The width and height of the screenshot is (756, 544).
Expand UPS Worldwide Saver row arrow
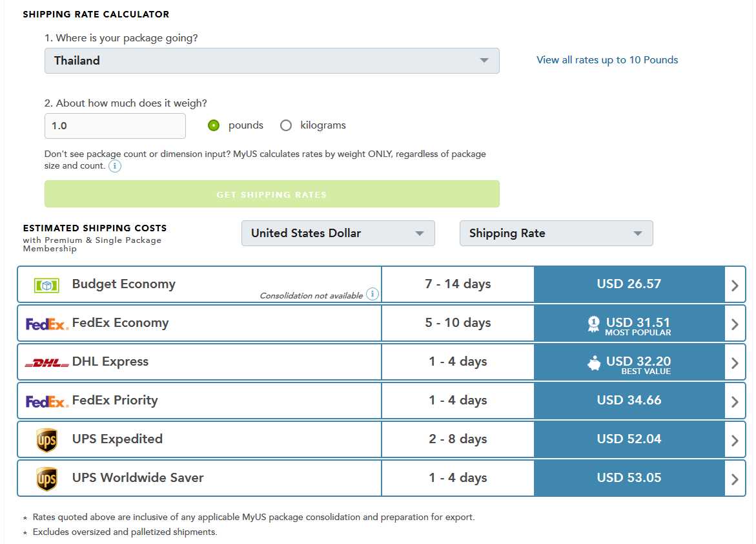(x=735, y=479)
